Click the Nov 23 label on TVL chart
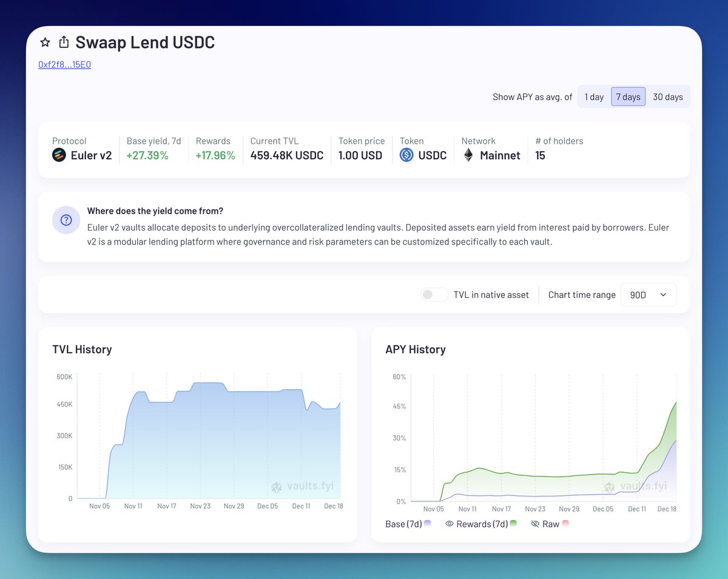Viewport: 728px width, 579px height. point(200,506)
